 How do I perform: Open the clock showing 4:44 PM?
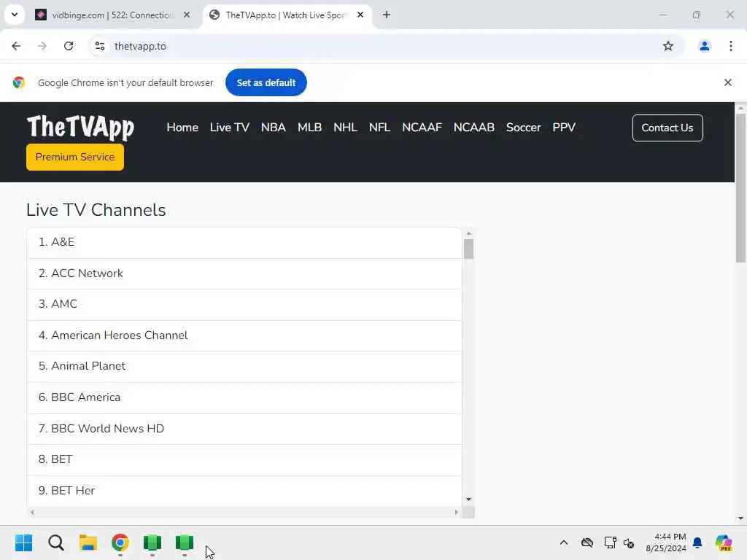pos(665,542)
